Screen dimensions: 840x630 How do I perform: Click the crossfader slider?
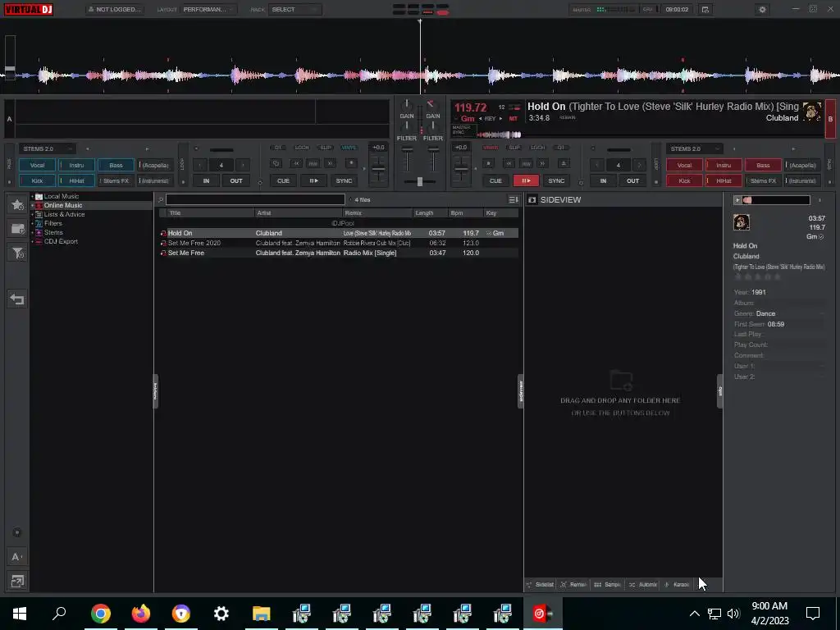click(x=419, y=181)
